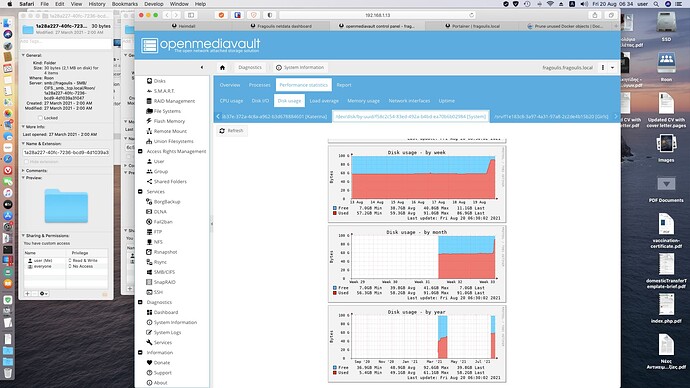
Task: Open Shared Folders in the sidebar
Action: pyautogui.click(x=166, y=182)
